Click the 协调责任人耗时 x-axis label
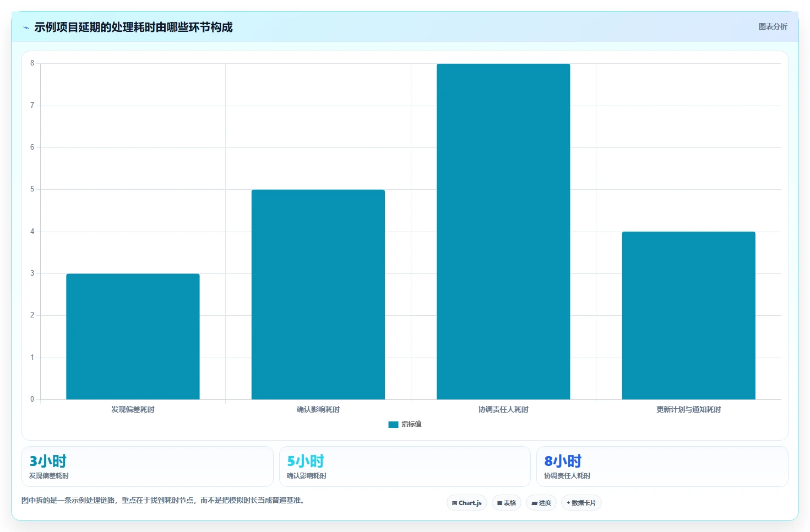Screen dimensions: 810x532 [x=503, y=409]
